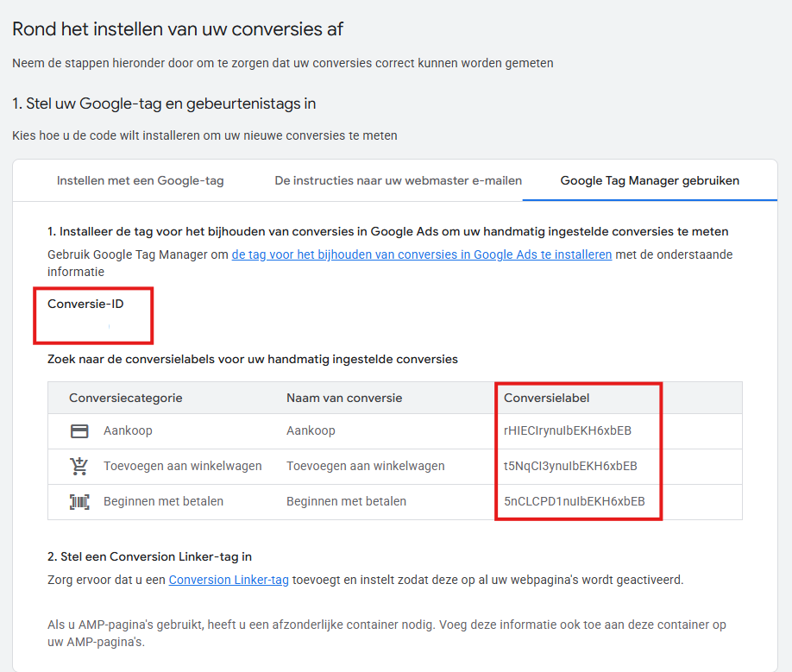Click the page heading about finishing conversion setup

(178, 28)
